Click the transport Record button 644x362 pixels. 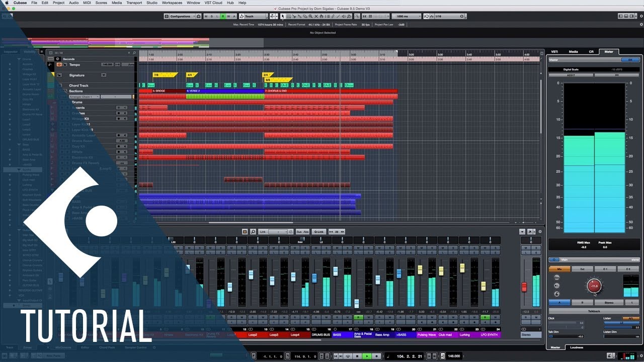point(377,356)
